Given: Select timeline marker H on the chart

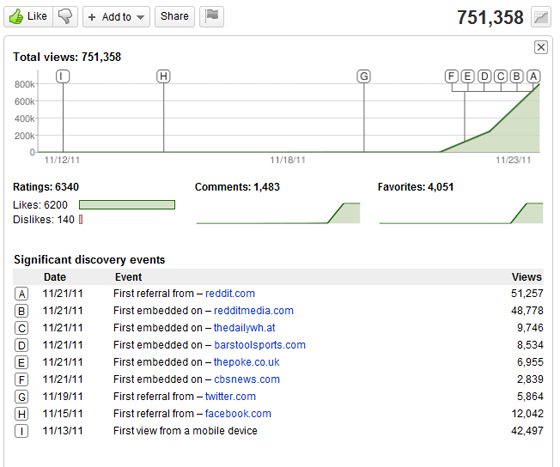Looking at the screenshot, I should (x=164, y=76).
